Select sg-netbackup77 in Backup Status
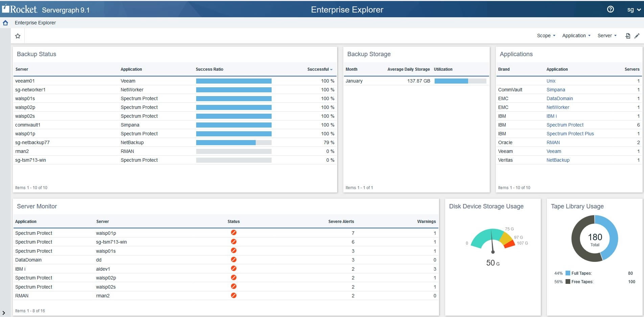Viewport: 644px width, 317px height. 175,142
